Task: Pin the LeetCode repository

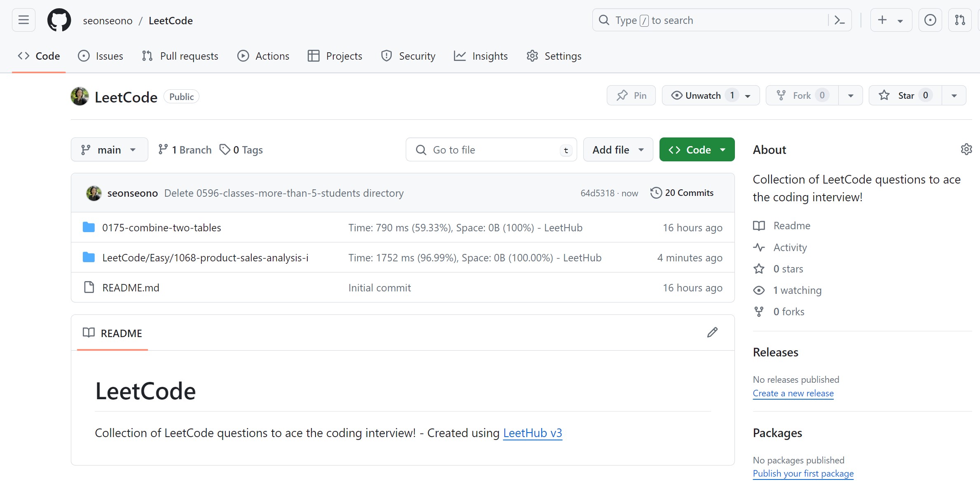Action: pos(631,95)
